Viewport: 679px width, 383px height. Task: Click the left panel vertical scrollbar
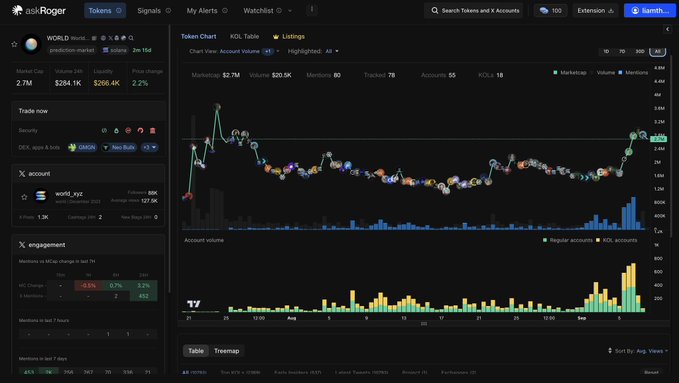point(169,159)
